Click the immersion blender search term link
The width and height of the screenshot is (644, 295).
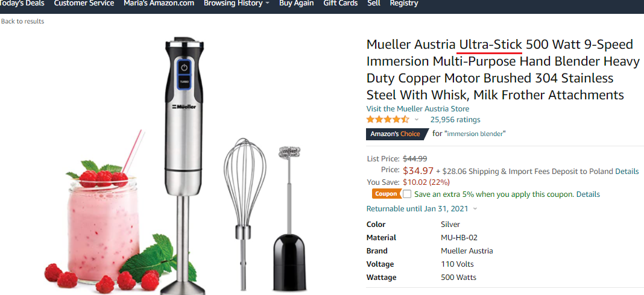(x=476, y=134)
